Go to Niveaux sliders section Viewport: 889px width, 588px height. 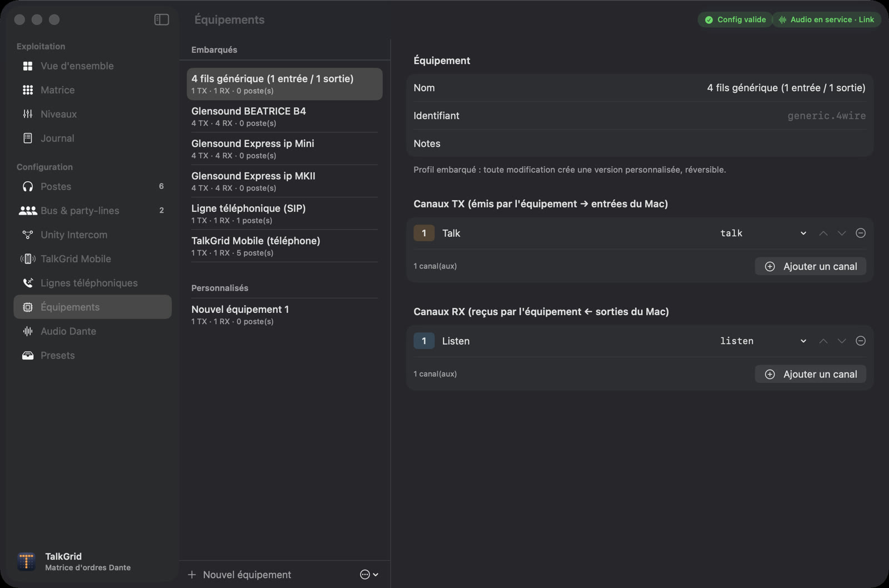pyautogui.click(x=92, y=114)
